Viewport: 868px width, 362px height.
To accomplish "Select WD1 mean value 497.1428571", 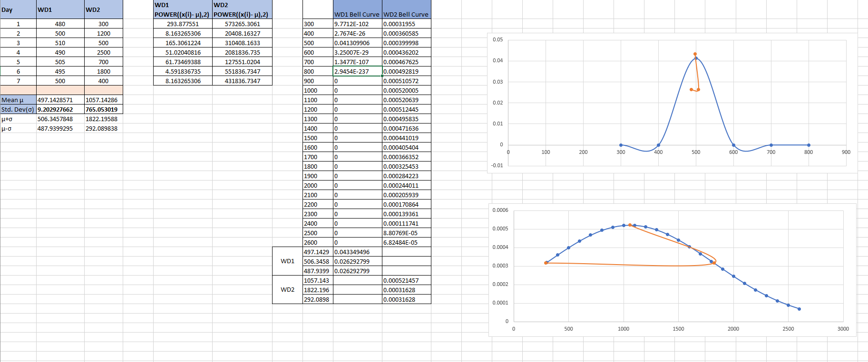I will pos(60,100).
